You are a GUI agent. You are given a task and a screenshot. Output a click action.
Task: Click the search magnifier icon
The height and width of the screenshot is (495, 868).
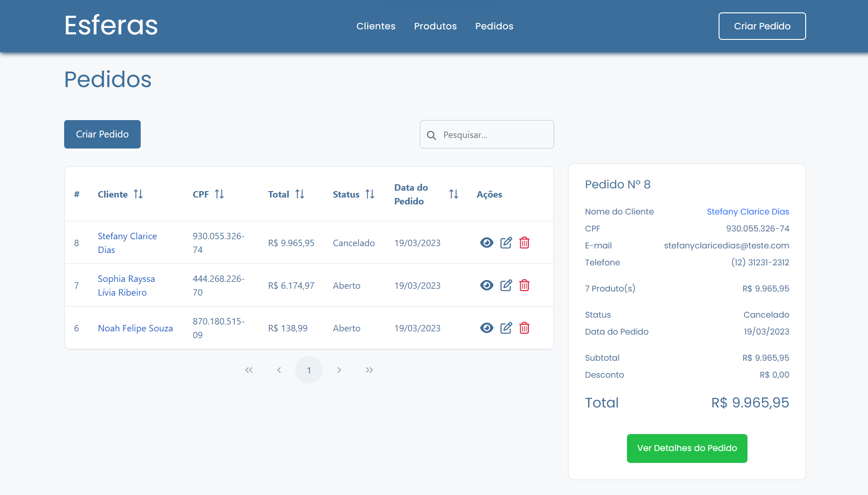pyautogui.click(x=431, y=135)
